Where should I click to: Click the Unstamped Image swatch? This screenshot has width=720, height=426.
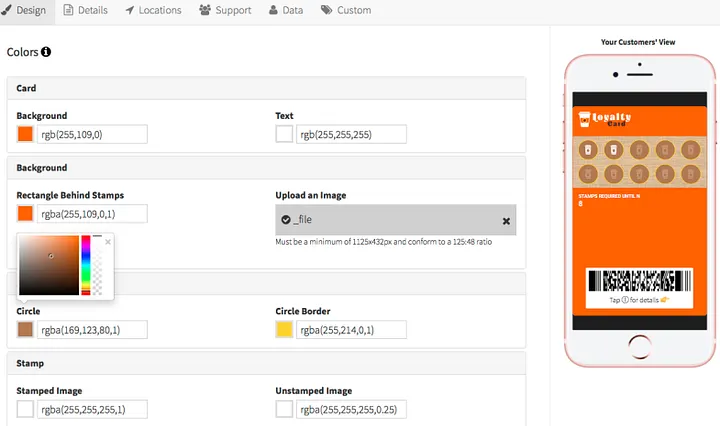(284, 409)
